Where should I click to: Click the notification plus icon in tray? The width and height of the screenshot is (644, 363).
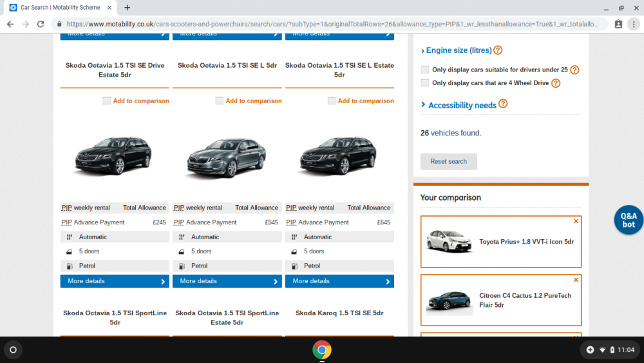pyautogui.click(x=590, y=350)
